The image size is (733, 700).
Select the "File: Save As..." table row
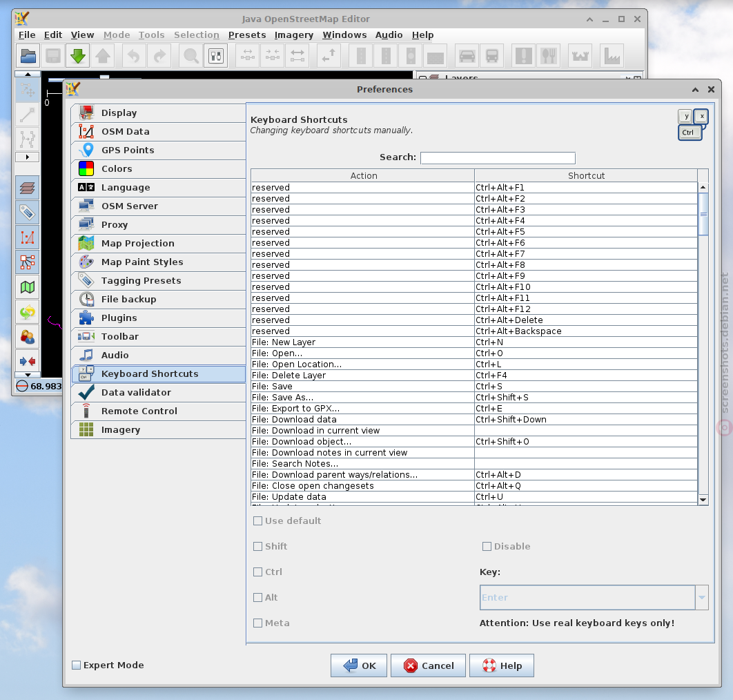(x=474, y=398)
